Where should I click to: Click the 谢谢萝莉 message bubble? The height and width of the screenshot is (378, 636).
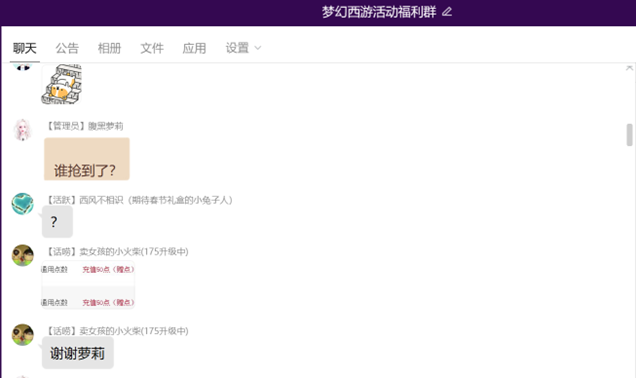tap(77, 353)
